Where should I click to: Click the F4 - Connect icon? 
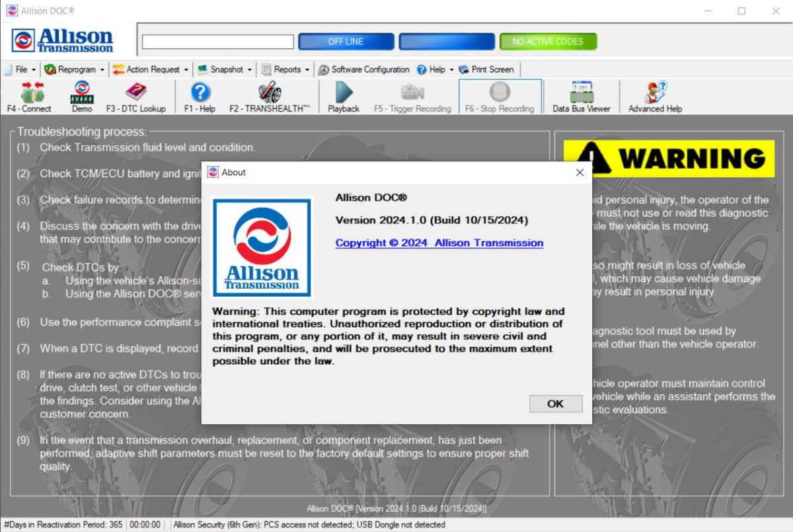29,96
